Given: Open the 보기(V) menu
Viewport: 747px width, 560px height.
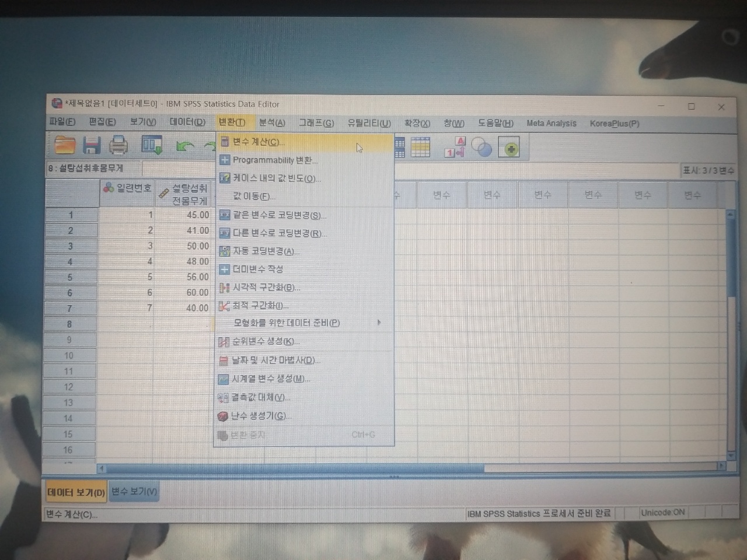Looking at the screenshot, I should tap(142, 121).
